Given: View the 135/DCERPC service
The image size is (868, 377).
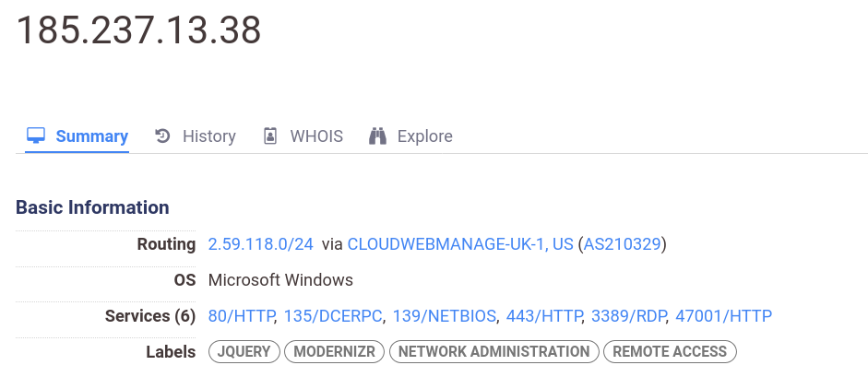Looking at the screenshot, I should pos(333,316).
